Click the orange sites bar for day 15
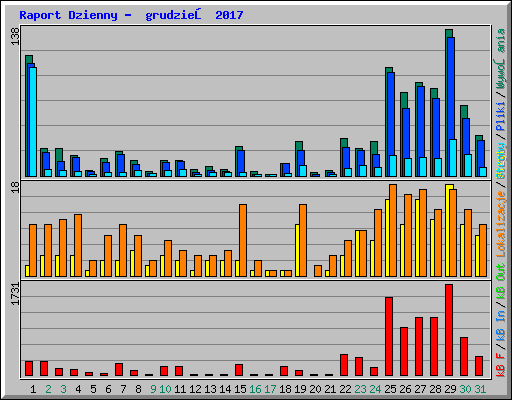This screenshot has width=512, height=400. [x=243, y=240]
